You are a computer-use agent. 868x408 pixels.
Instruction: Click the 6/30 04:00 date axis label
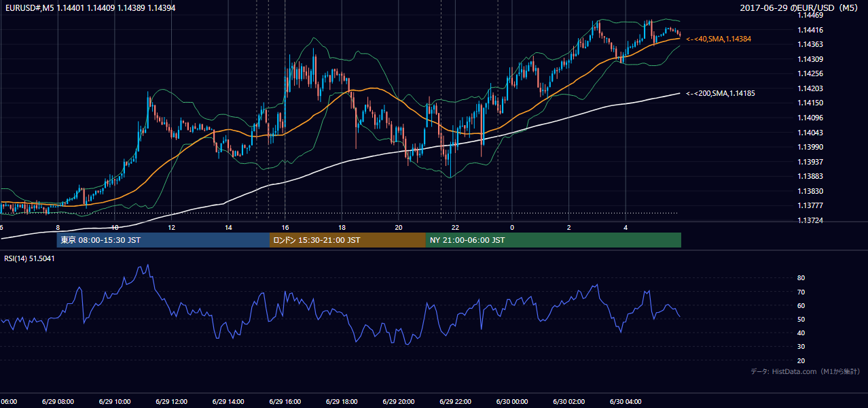625,402
